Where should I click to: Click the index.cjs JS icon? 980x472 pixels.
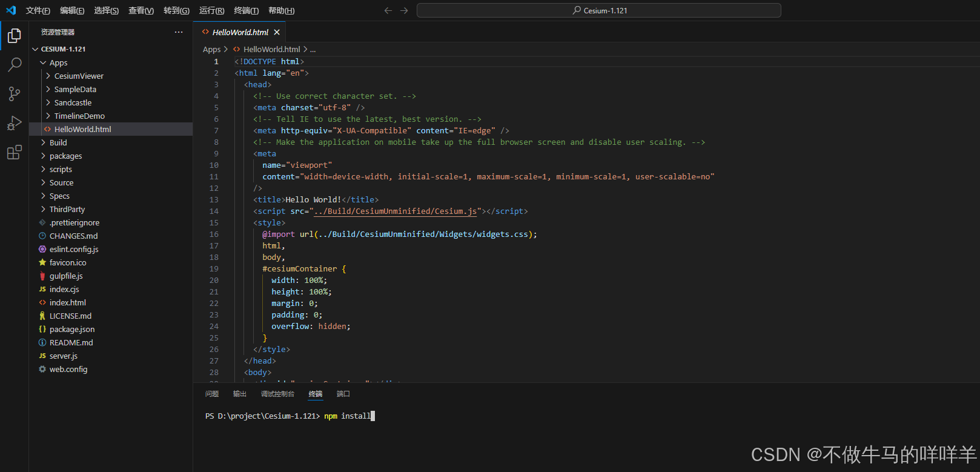pos(42,289)
